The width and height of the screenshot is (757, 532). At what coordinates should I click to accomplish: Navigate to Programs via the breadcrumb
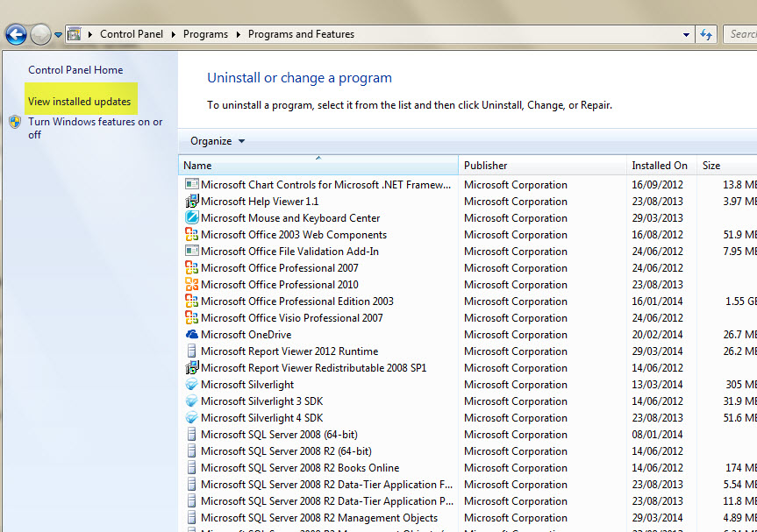pos(205,34)
